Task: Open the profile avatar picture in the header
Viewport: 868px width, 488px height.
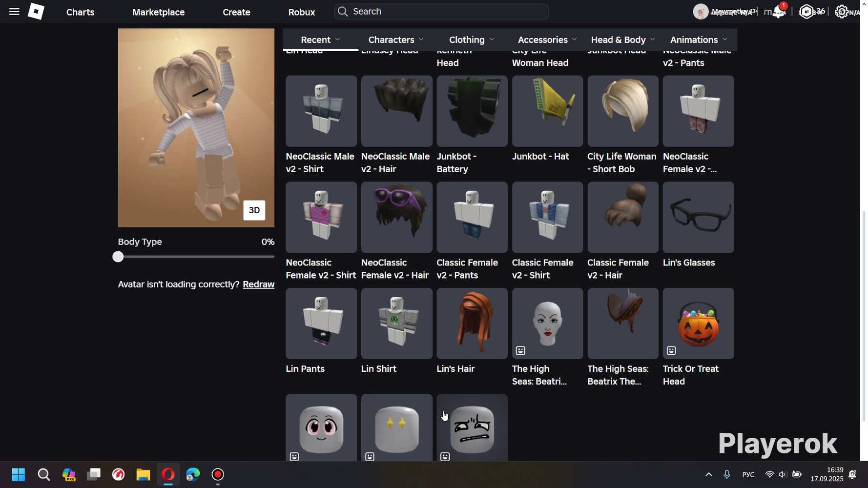Action: pos(701,12)
